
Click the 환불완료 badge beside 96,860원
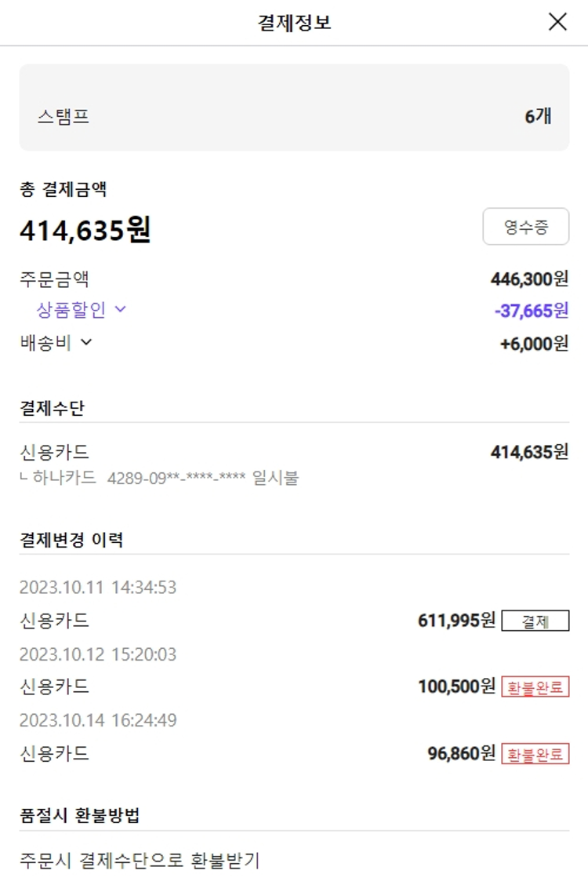(535, 754)
